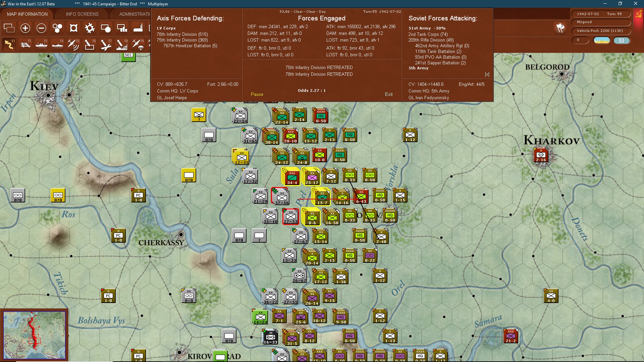This screenshot has height=362, width=644.
Task: Click the Soviet hammer and sickle flag
Action: (x=638, y=15)
